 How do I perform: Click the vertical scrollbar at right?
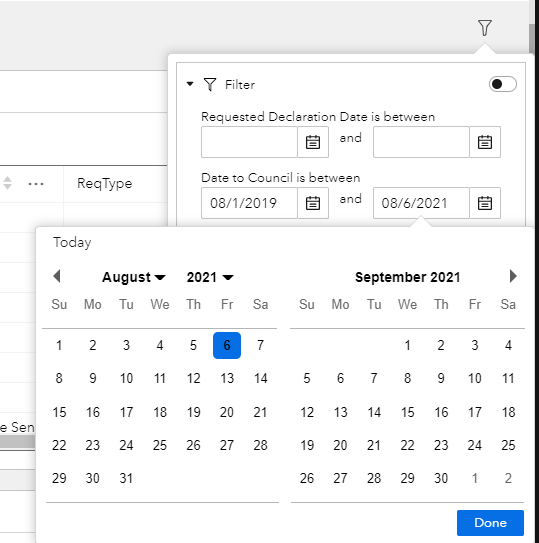point(533,38)
